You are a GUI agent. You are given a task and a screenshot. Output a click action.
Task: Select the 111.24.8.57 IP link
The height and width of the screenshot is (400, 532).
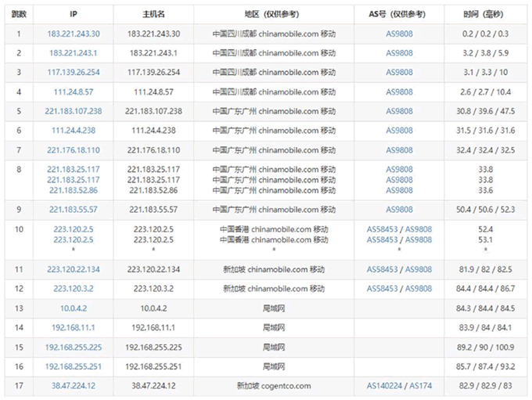(74, 92)
